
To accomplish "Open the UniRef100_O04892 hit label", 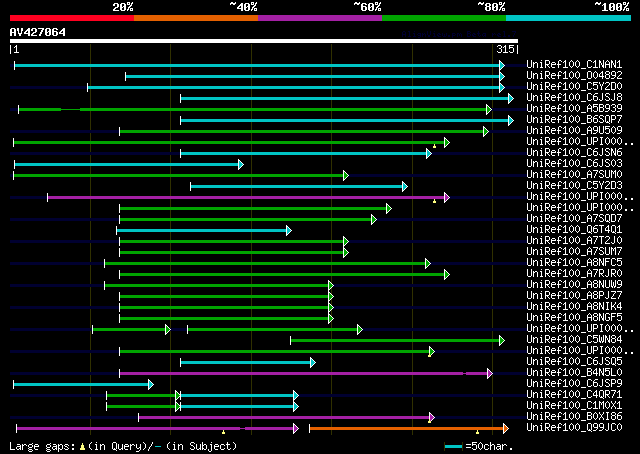I will tap(574, 76).
